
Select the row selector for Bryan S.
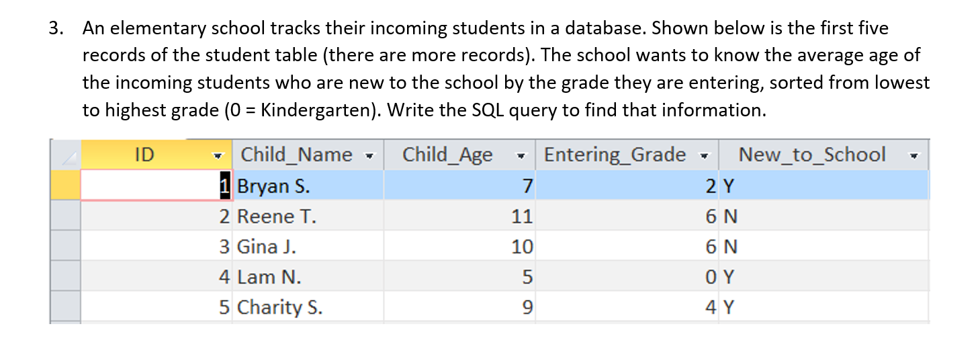click(65, 185)
